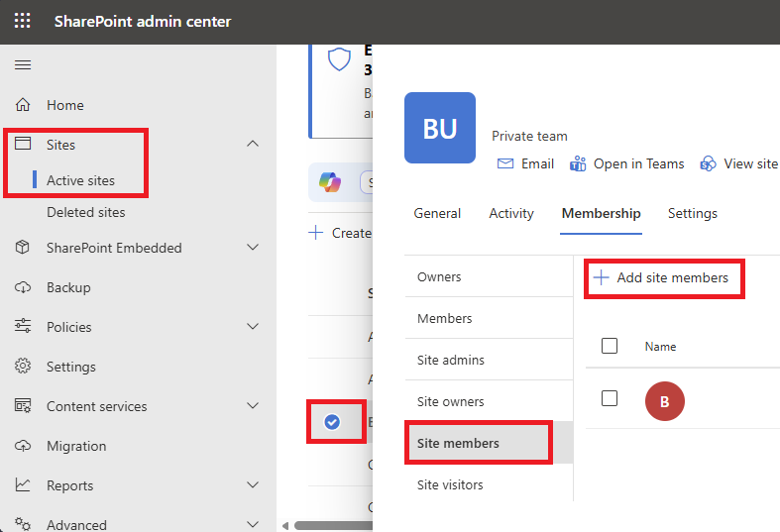
Task: Click the Migration cloud upload icon
Action: pos(23,446)
